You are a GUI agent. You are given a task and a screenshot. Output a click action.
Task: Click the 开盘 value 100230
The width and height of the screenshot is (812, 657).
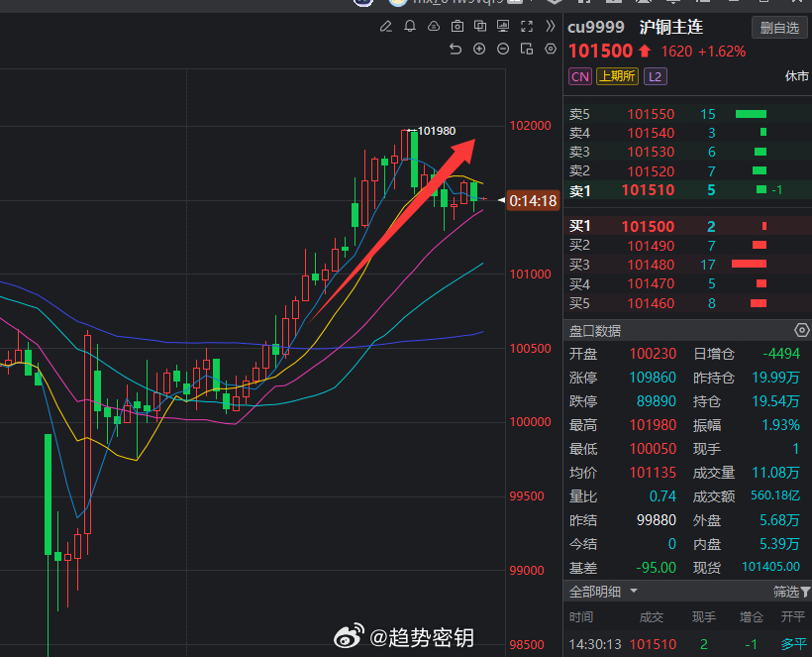(653, 354)
